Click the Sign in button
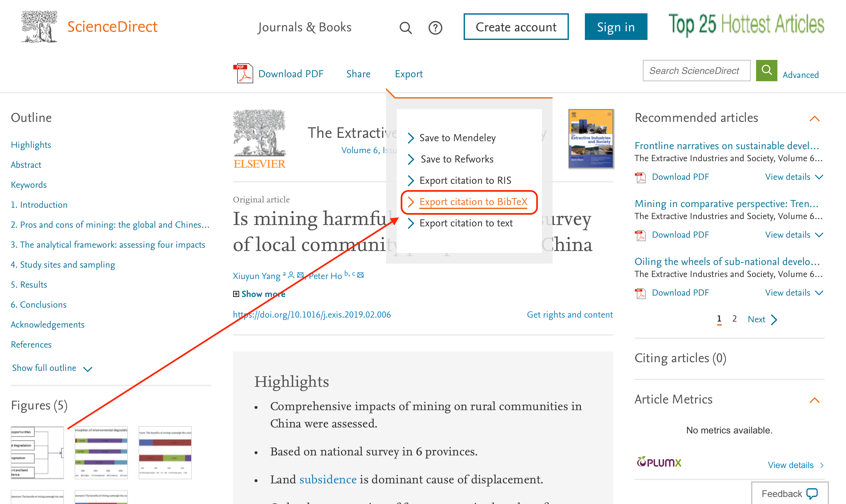846x504 pixels. click(x=616, y=27)
